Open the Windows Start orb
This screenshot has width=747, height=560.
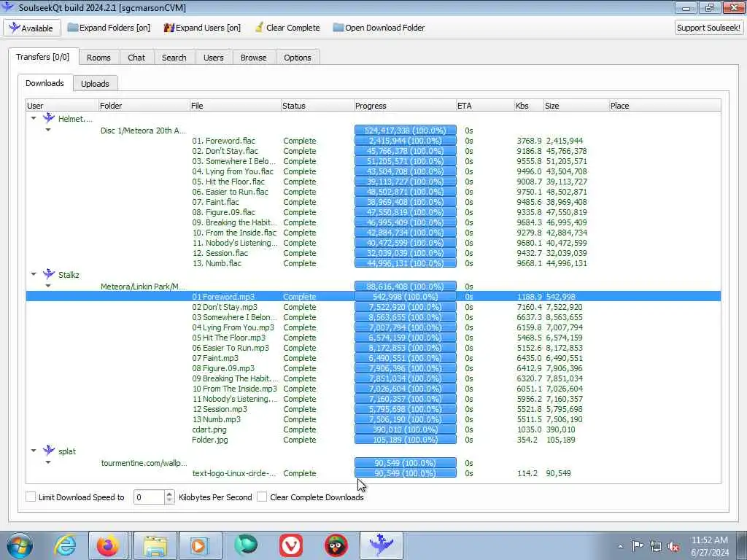[x=20, y=545]
